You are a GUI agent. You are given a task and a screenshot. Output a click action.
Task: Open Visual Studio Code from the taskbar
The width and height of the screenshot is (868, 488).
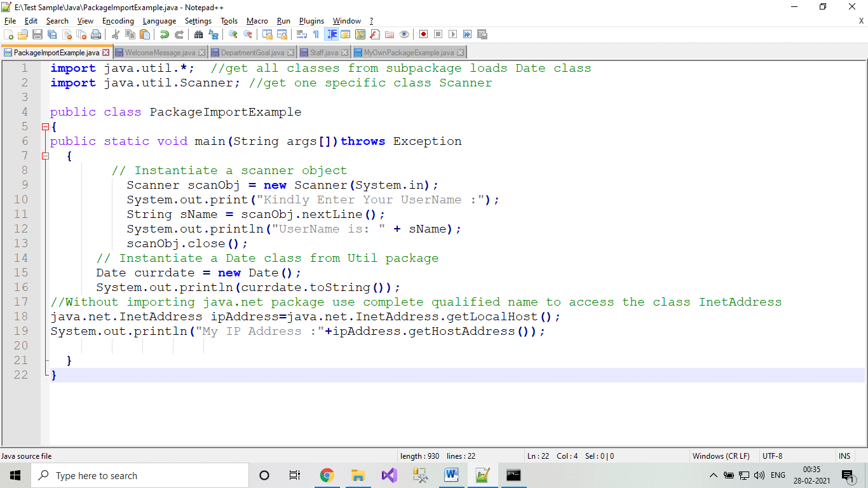click(390, 475)
